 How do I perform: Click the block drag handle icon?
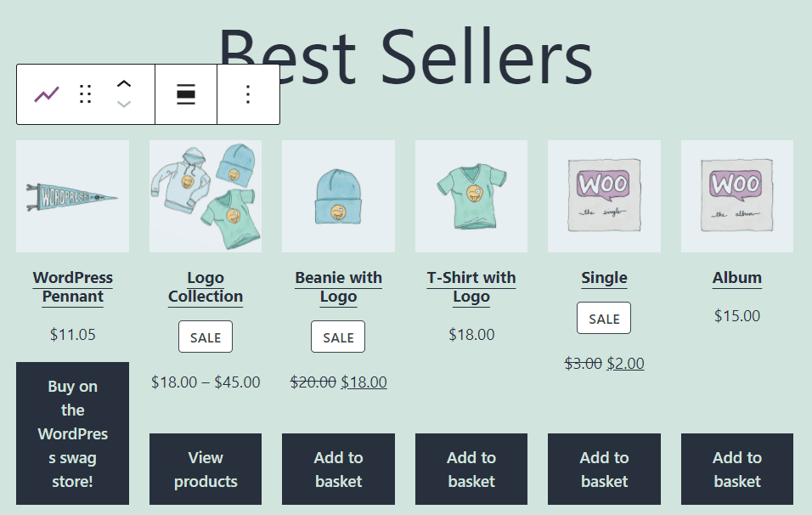tap(85, 93)
